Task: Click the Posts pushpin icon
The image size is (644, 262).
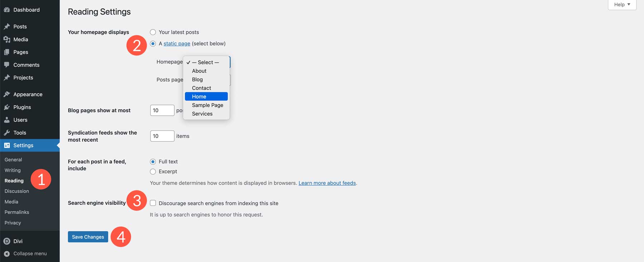Action: pyautogui.click(x=7, y=26)
